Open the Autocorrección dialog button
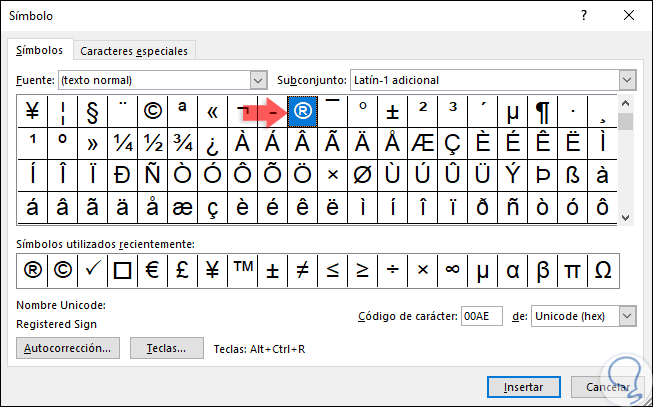The height and width of the screenshot is (407, 653). point(69,348)
